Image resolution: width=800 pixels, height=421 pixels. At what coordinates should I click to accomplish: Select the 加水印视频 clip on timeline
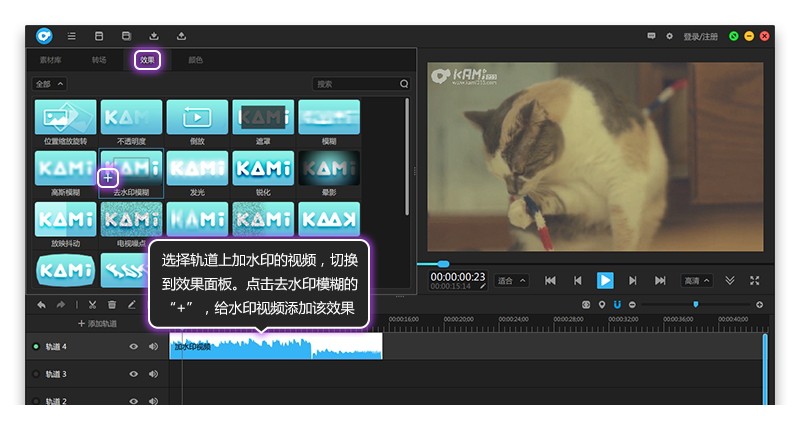[276, 346]
